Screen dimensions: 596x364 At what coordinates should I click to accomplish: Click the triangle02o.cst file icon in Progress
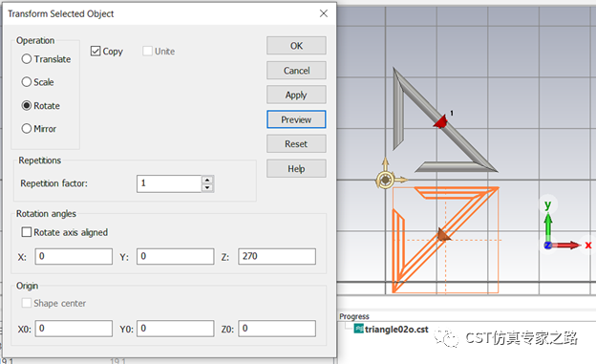[x=358, y=329]
